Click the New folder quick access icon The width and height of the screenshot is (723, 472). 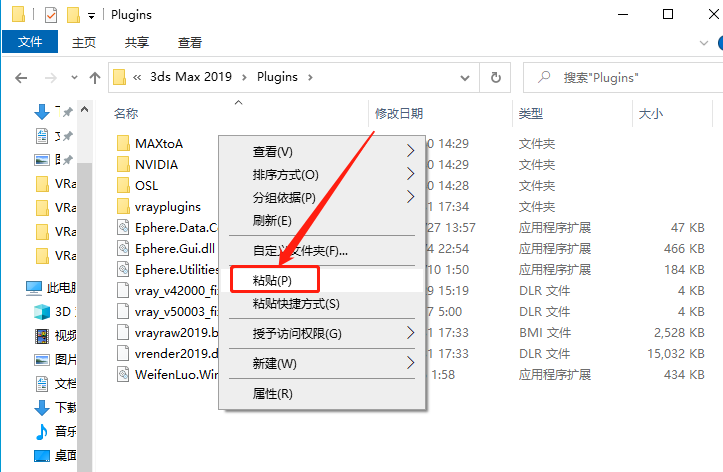[x=73, y=15]
